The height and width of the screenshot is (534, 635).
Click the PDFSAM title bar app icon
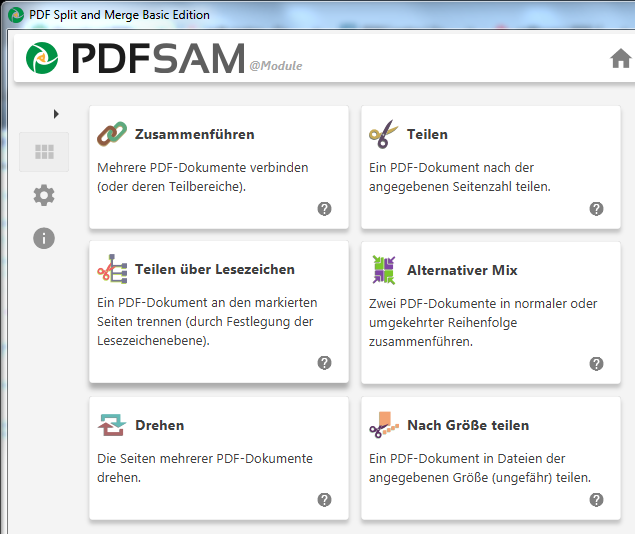click(16, 15)
